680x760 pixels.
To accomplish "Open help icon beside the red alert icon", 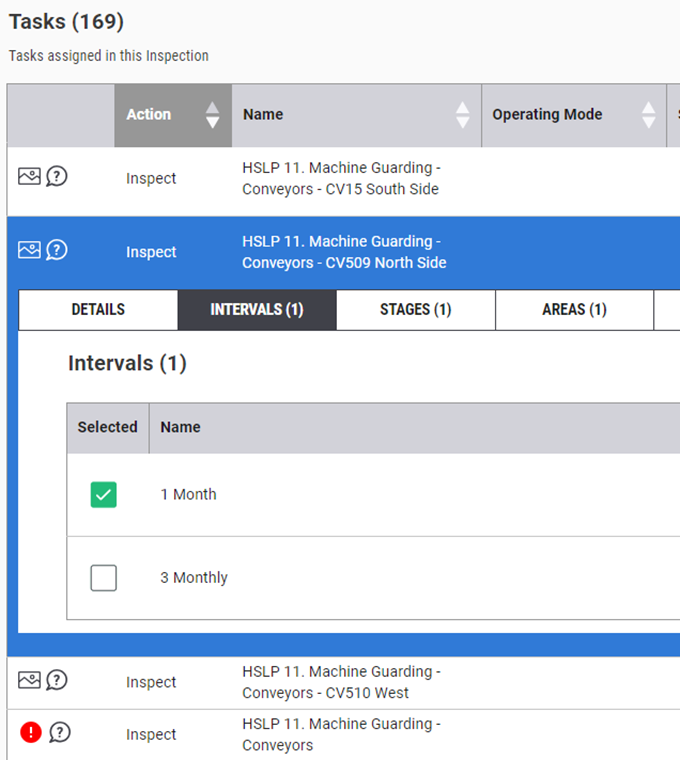I will [60, 733].
